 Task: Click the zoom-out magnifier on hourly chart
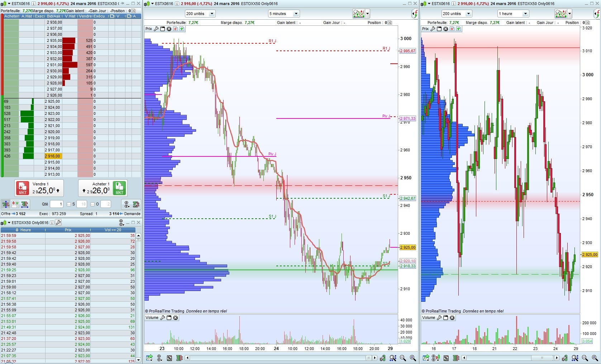tap(585, 358)
